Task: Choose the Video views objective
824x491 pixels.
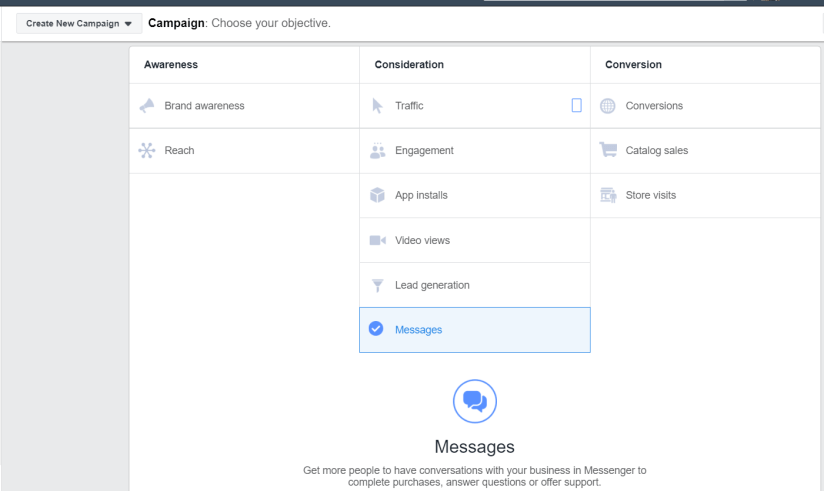Action: [x=422, y=241]
